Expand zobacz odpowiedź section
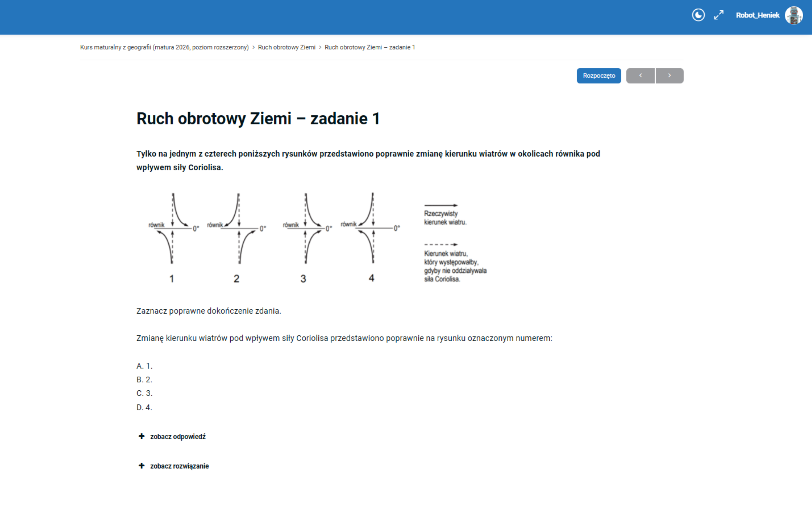The image size is (812, 507). (x=178, y=437)
